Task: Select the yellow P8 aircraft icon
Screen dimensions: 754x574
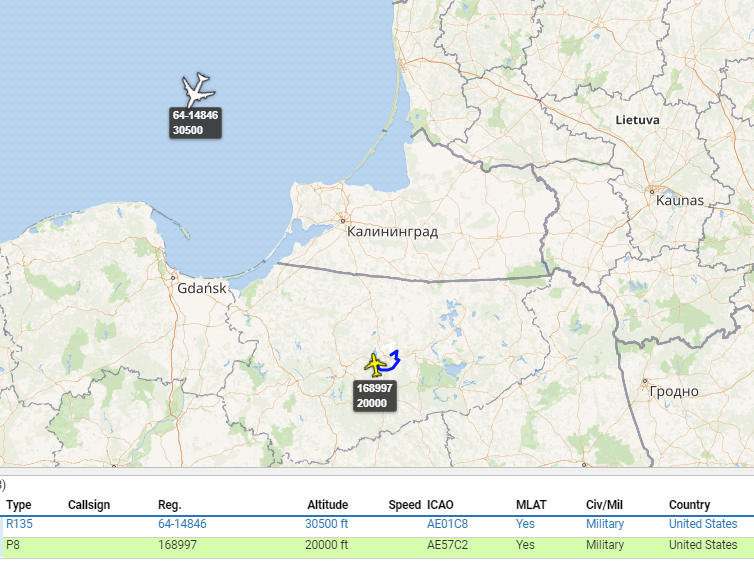Action: coord(376,365)
